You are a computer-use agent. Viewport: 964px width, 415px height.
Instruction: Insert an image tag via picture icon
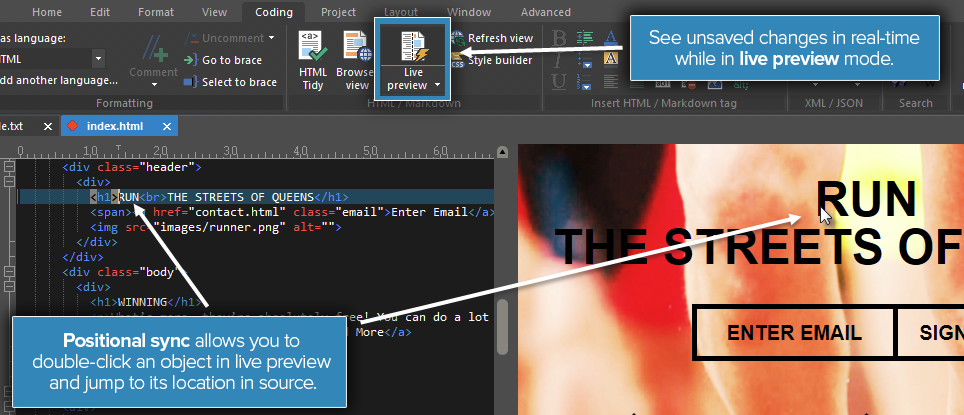tap(714, 84)
